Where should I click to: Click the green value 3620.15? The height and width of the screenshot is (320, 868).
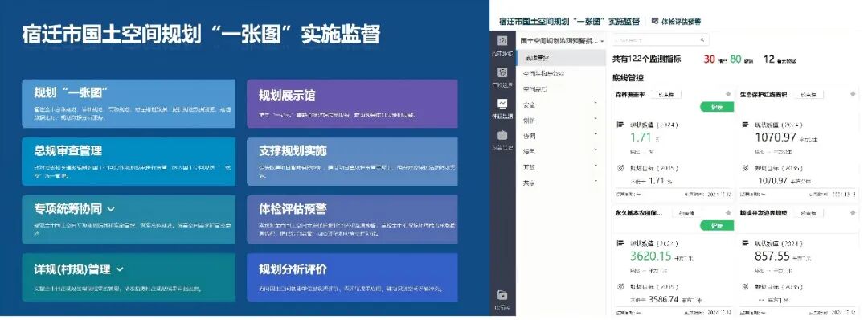coord(650,256)
